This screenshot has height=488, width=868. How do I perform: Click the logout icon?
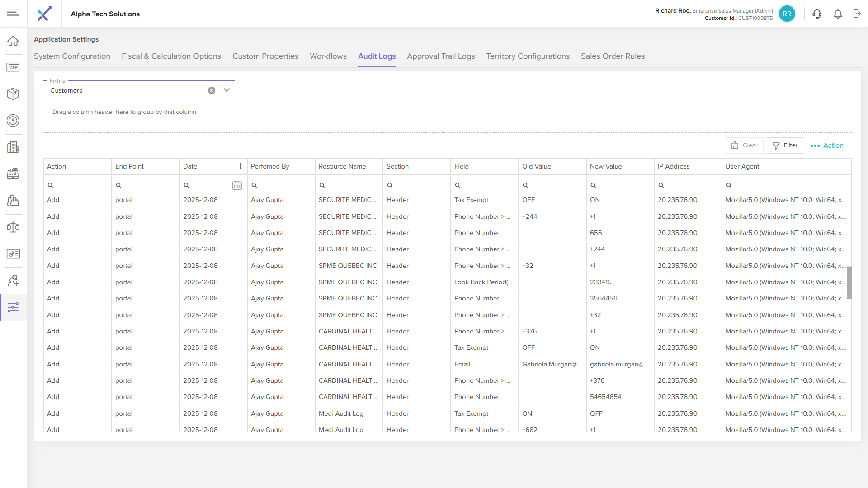(x=857, y=14)
